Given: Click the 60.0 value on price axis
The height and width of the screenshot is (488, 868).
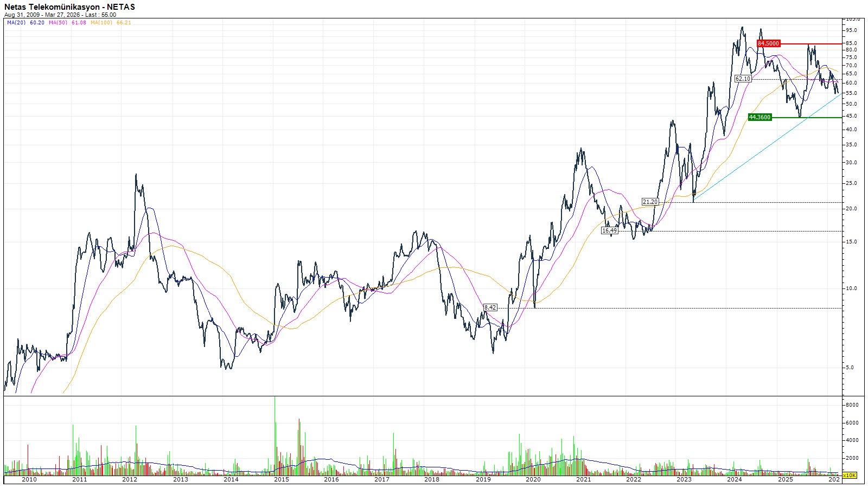Looking at the screenshot, I should coord(851,83).
